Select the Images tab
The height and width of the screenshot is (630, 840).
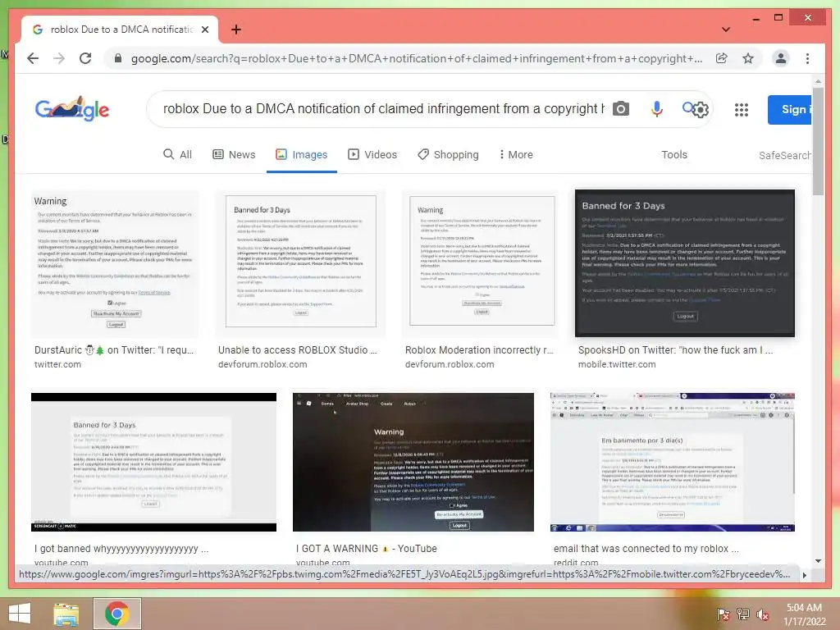point(302,155)
